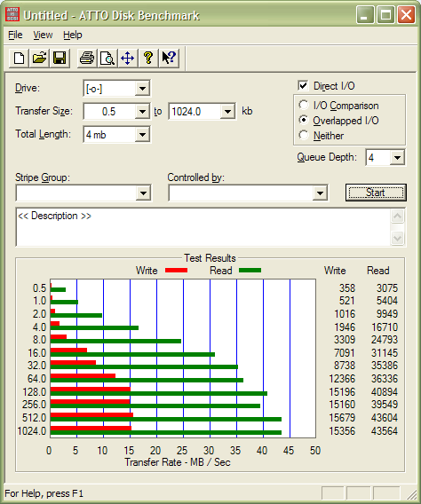Click the Transfer Rate - MB / Sec label
This screenshot has width=421, height=504.
click(178, 462)
